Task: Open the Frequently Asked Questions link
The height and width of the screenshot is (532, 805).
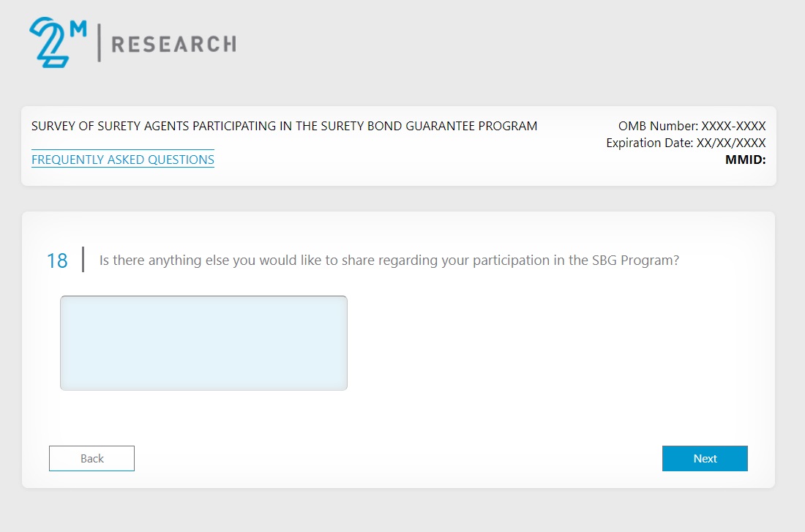Action: pos(123,160)
